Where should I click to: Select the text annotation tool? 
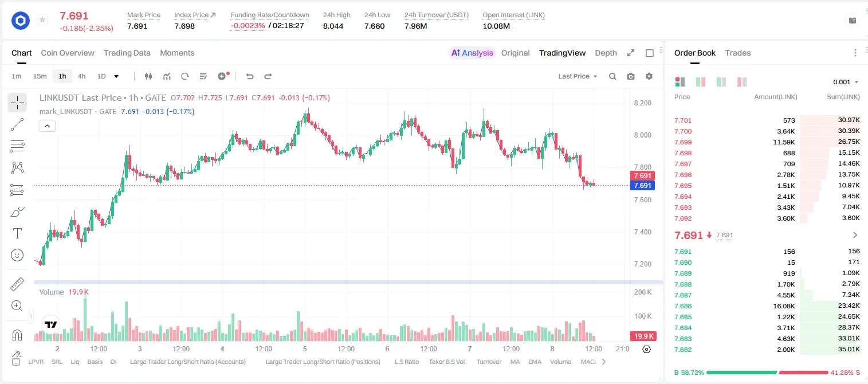(x=17, y=233)
